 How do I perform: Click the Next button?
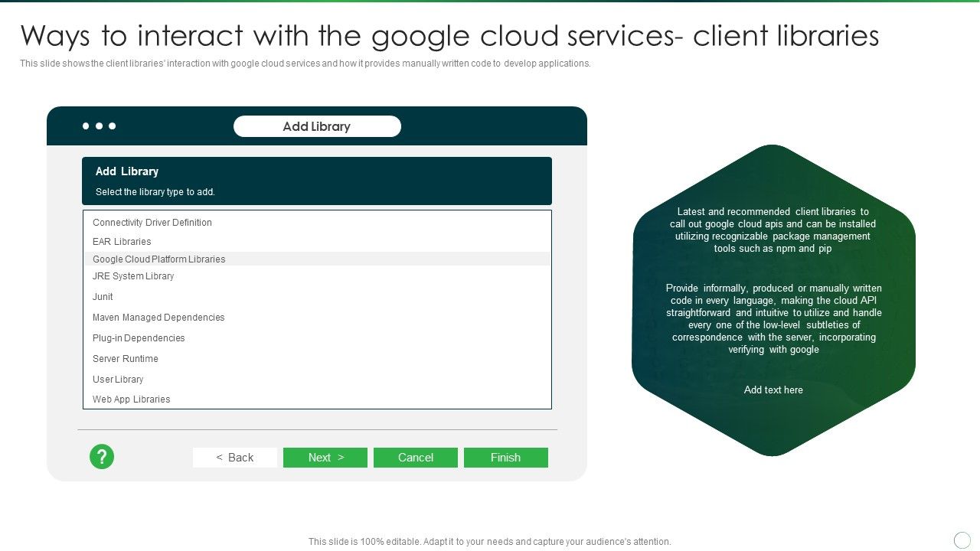pos(325,457)
